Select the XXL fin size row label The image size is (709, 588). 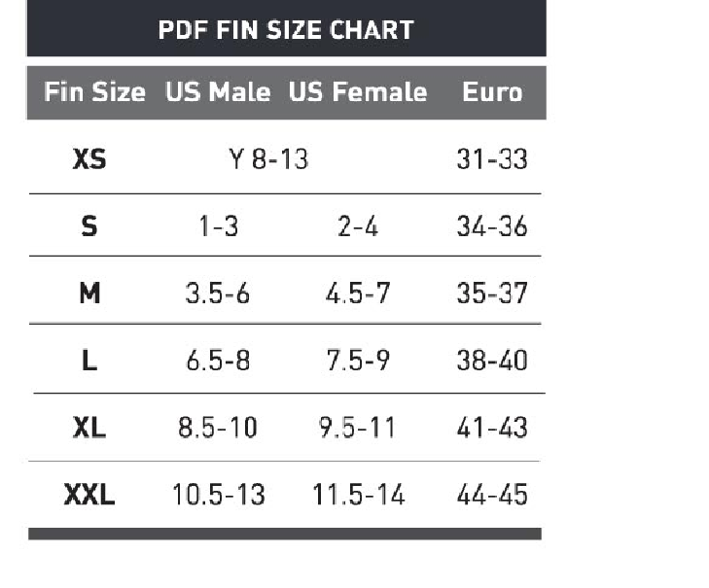(x=89, y=495)
